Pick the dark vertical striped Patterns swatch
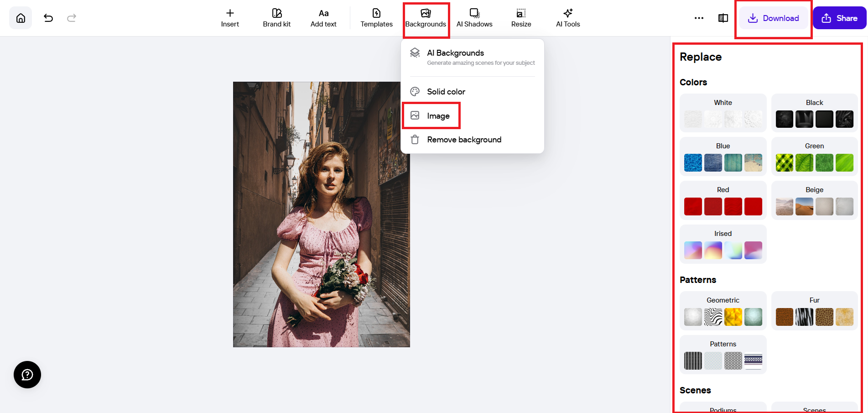This screenshot has width=868, height=413. pos(693,361)
